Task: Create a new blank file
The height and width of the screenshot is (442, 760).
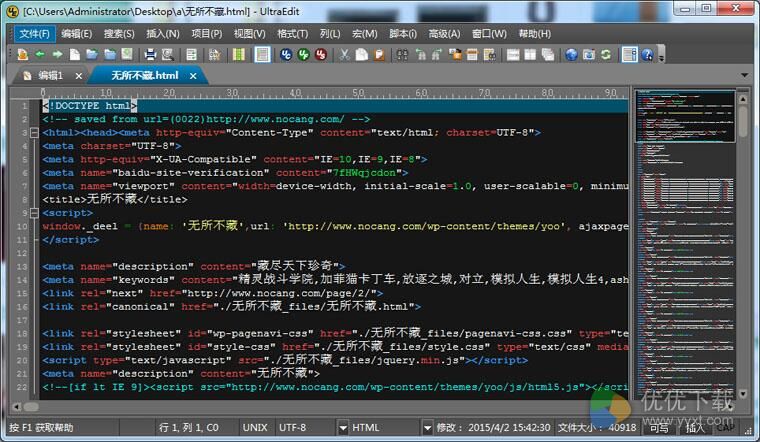Action: coord(75,54)
